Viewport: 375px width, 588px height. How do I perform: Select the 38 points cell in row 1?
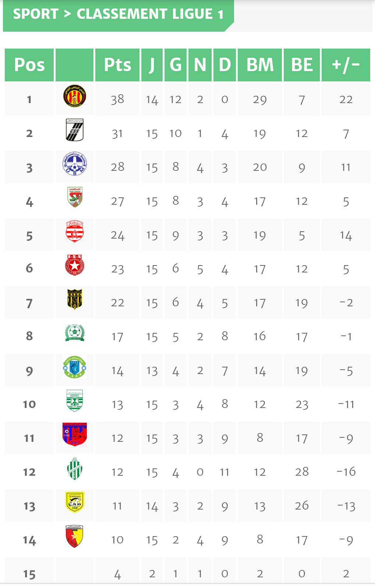pyautogui.click(x=117, y=99)
